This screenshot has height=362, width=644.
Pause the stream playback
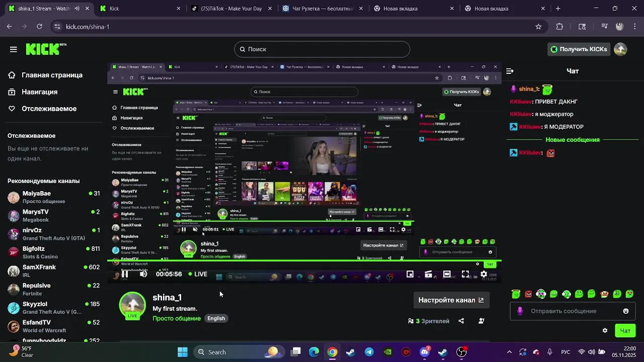point(124,274)
